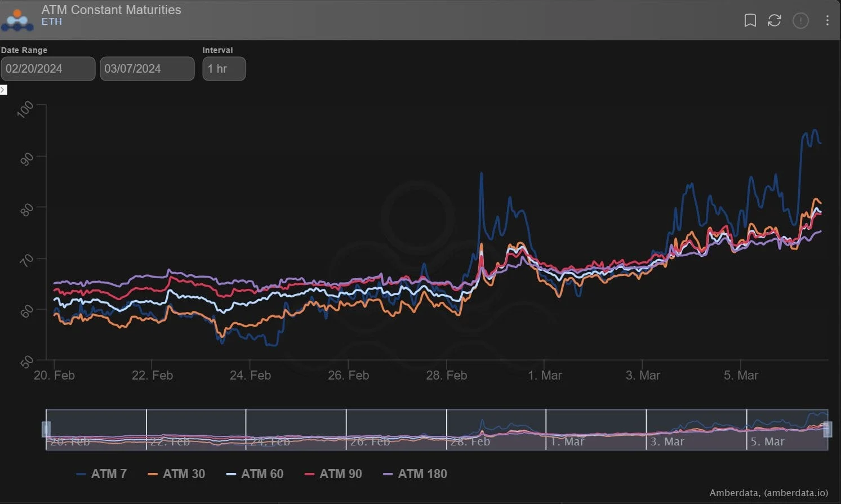841x504 pixels.
Task: Click the ETH subtitle label
Action: (52, 22)
